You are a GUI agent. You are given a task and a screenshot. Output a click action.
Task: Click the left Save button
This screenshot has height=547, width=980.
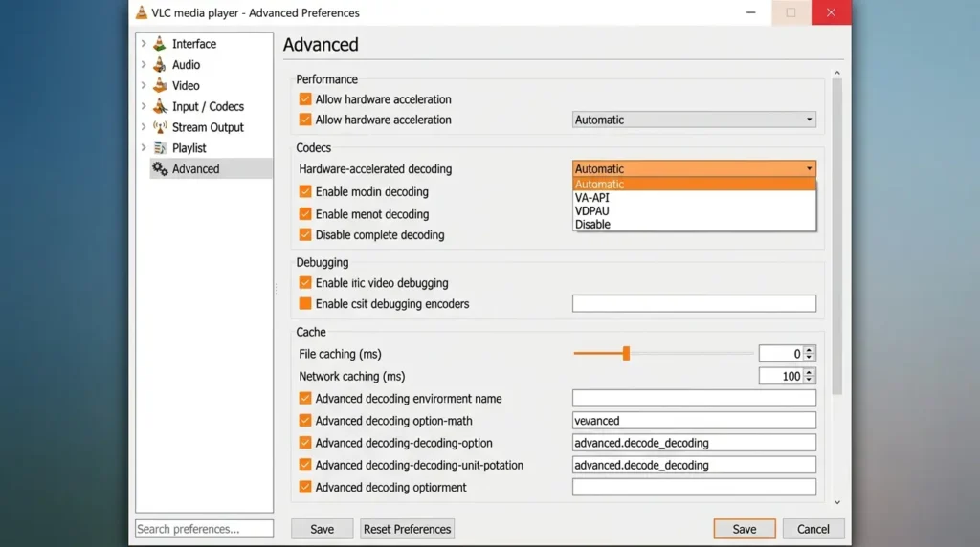click(322, 528)
